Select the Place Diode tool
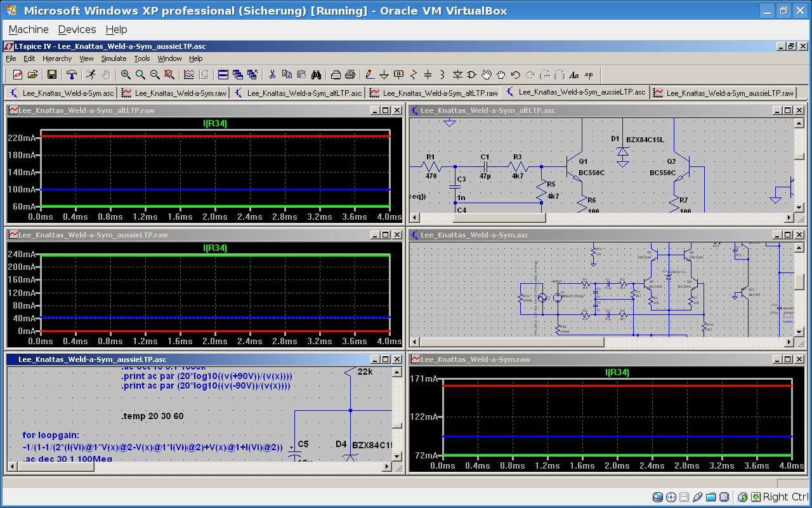The image size is (812, 508). click(457, 74)
